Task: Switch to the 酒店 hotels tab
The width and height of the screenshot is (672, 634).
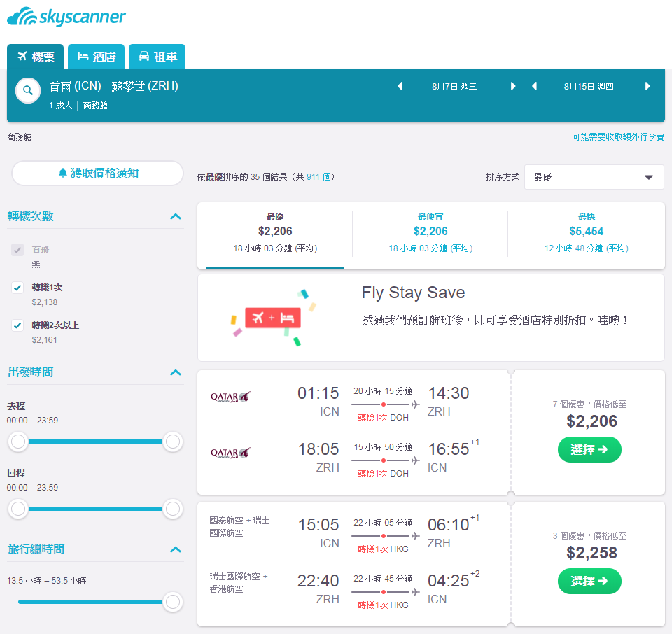Action: pos(97,57)
